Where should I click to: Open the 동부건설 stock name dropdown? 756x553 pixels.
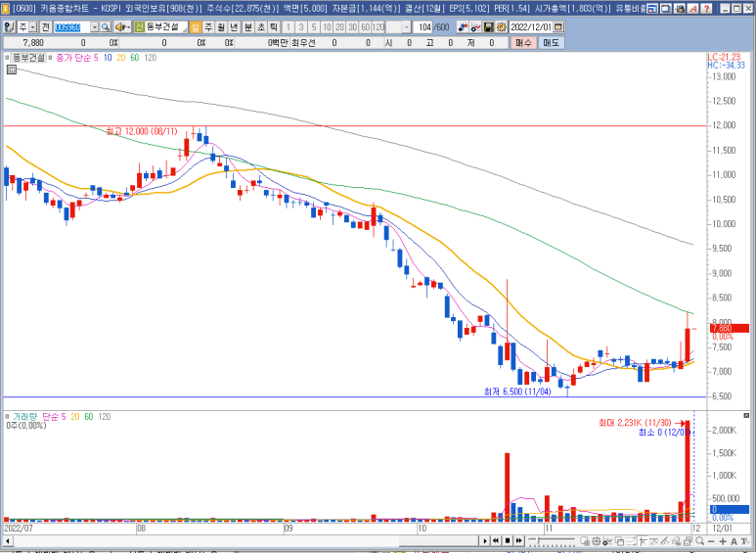pos(184,28)
